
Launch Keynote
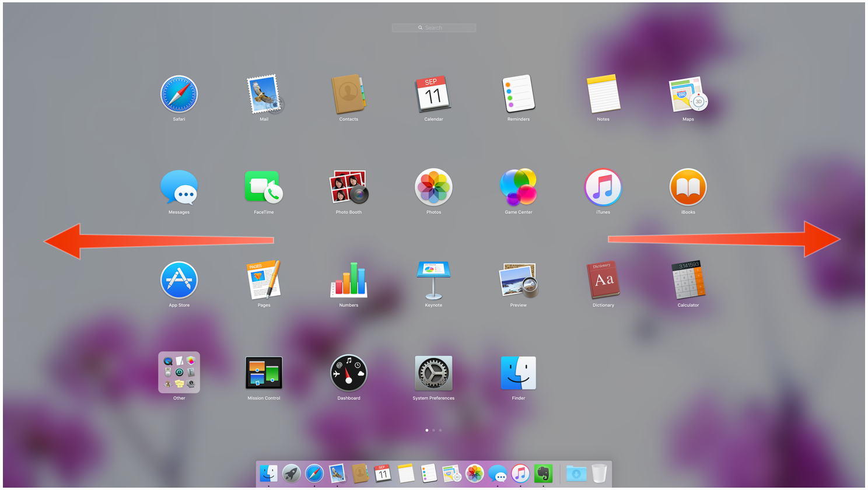(x=433, y=280)
